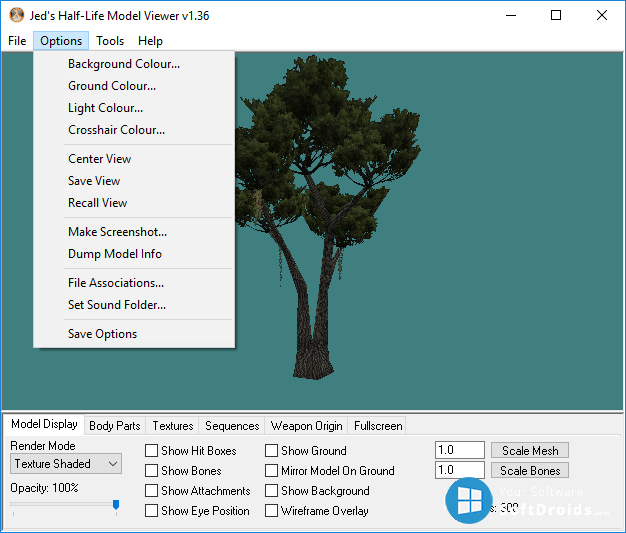Select Crosshair Colour... option

click(x=134, y=130)
